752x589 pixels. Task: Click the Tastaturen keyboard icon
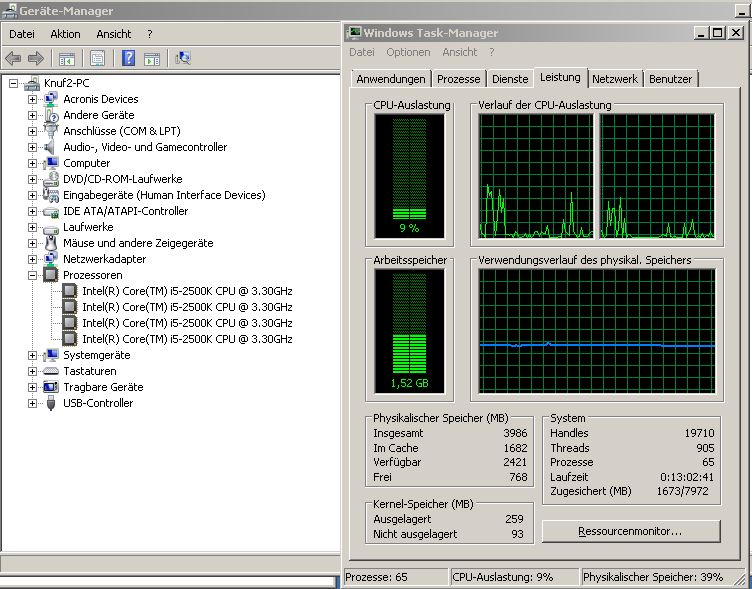pos(50,371)
